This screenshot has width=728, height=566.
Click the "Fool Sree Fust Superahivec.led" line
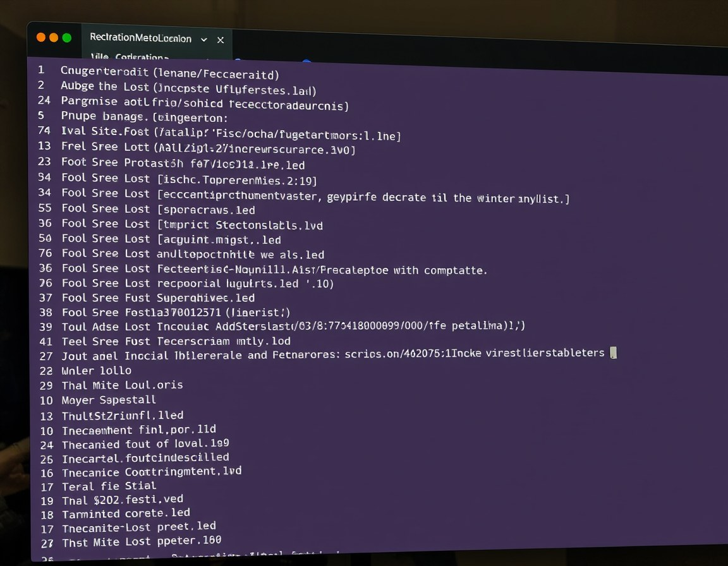159,298
